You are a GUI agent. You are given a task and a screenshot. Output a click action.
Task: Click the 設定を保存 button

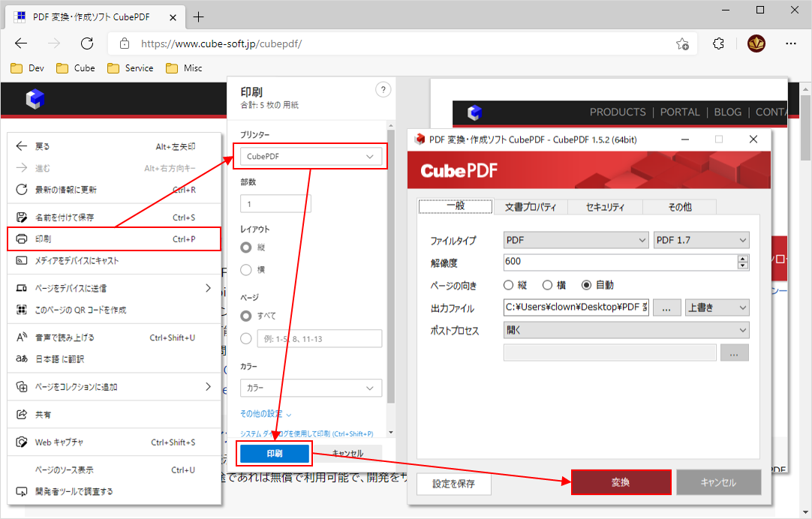(453, 484)
